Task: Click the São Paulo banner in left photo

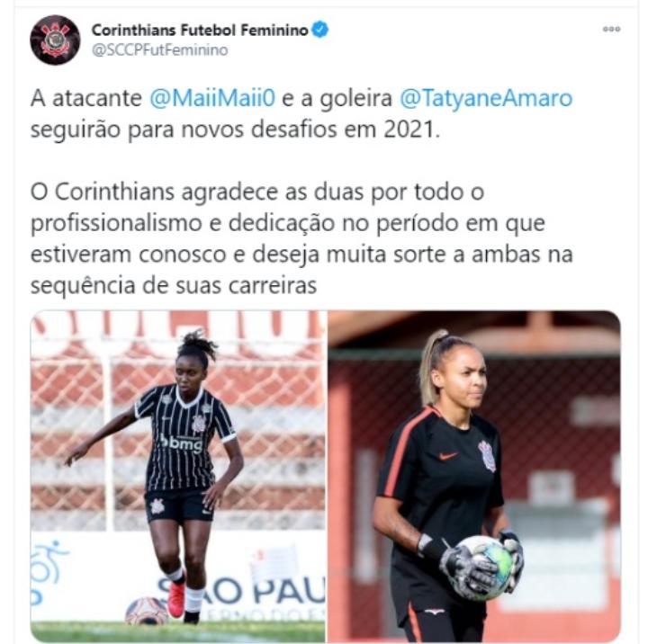Action: click(x=240, y=591)
